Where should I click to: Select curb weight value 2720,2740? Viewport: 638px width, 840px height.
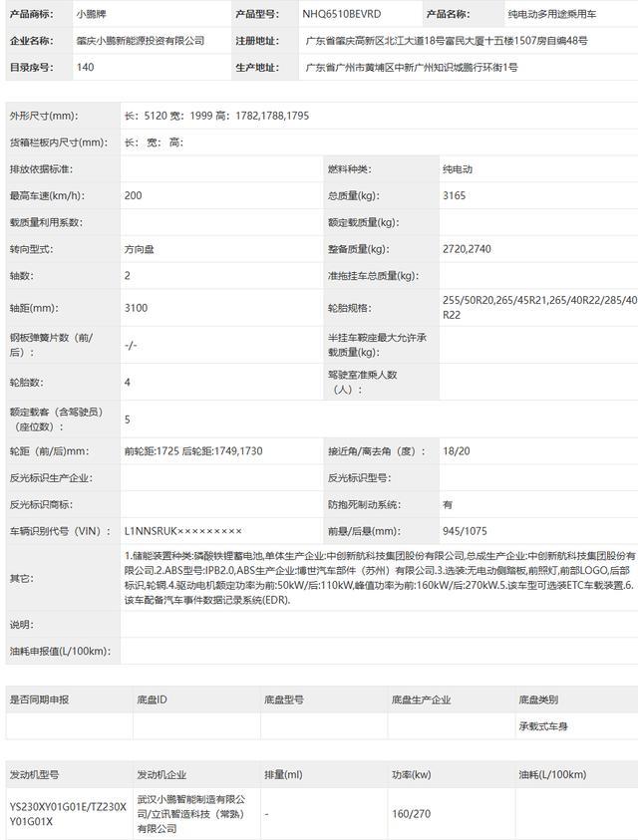pos(467,249)
